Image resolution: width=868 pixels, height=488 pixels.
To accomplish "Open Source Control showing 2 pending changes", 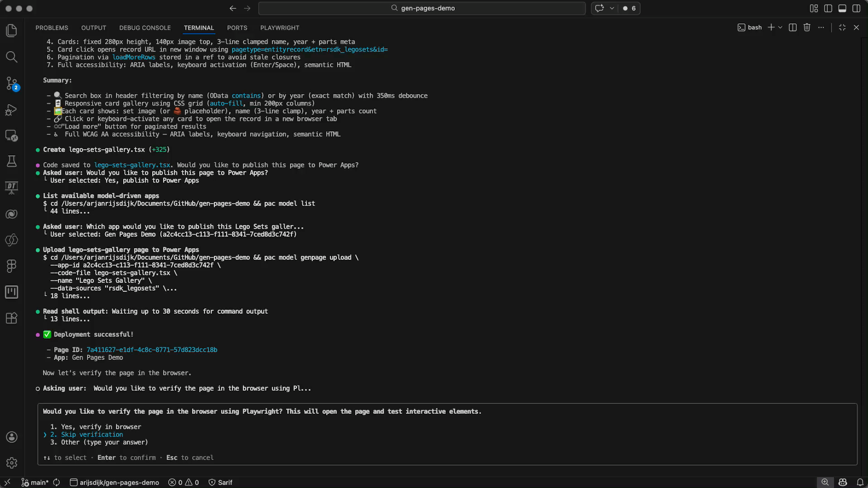I will pos(12,83).
